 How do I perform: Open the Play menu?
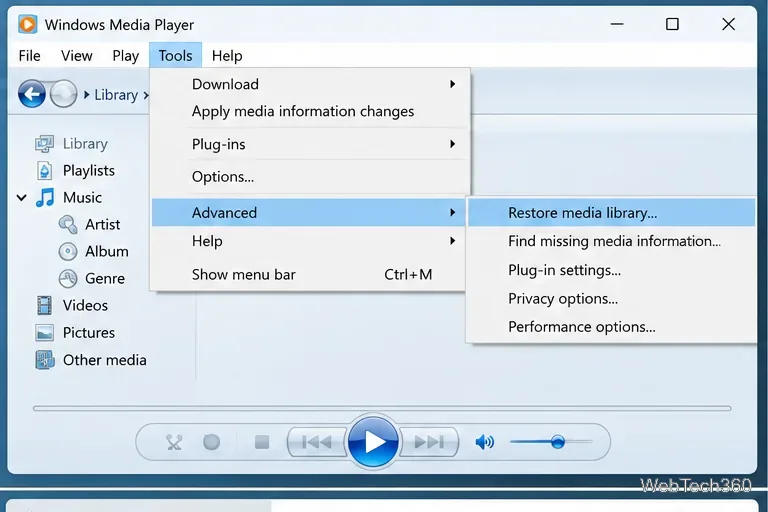(125, 56)
